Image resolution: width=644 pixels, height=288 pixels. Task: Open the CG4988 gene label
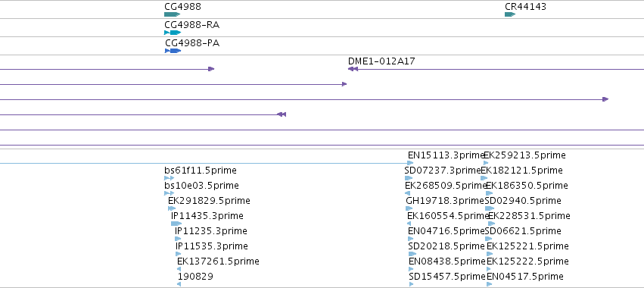pyautogui.click(x=183, y=7)
